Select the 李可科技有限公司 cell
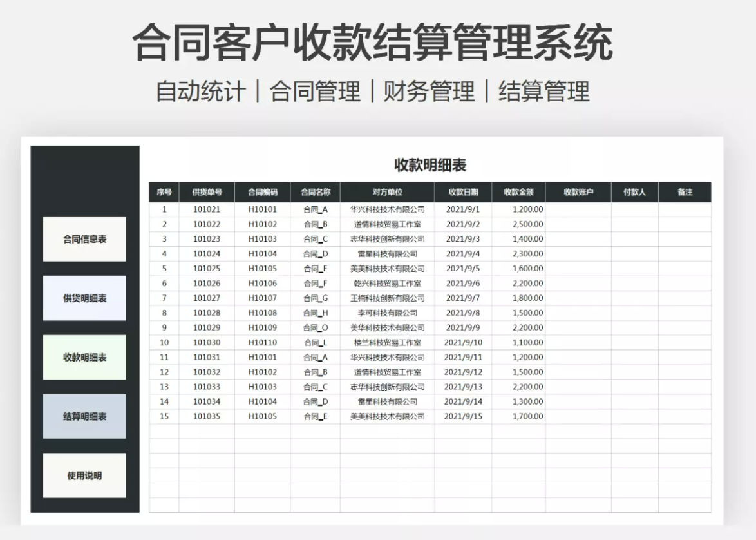This screenshot has width=756, height=540. 387,313
